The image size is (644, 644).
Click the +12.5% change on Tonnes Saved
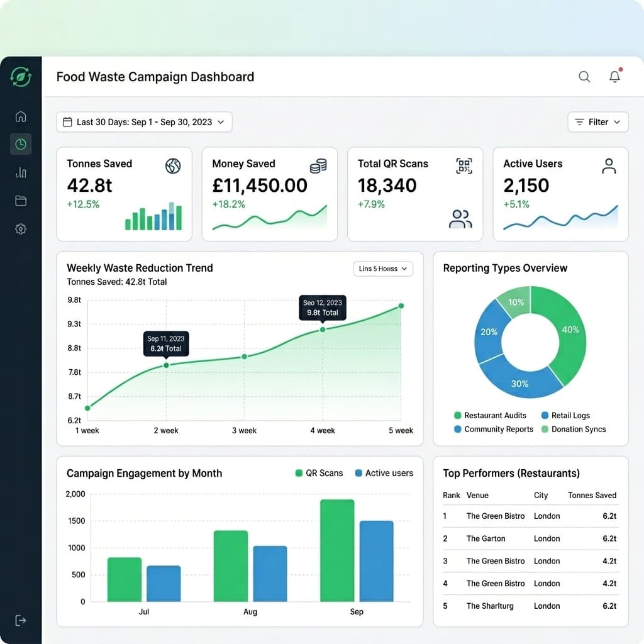84,204
